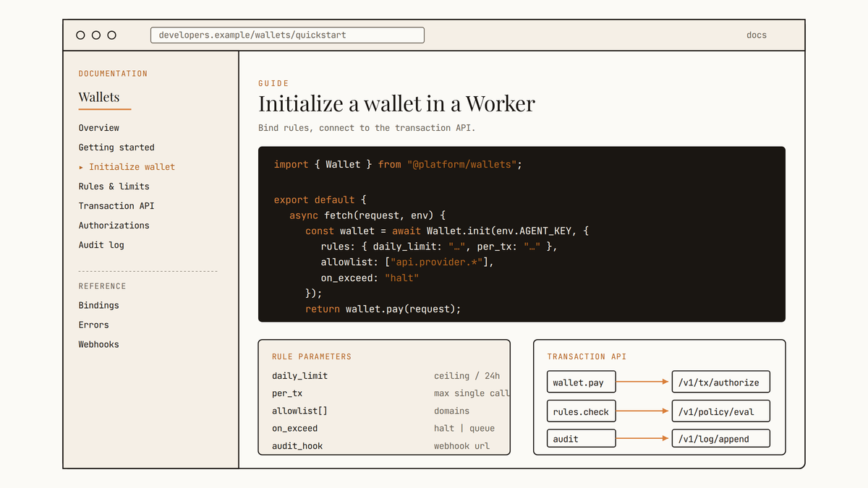
Task: Select the wallet.pay box
Action: [581, 382]
